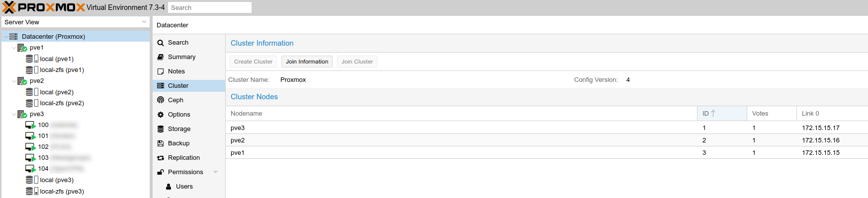Click the Create Cluster button
868x198 pixels.
[x=253, y=62]
